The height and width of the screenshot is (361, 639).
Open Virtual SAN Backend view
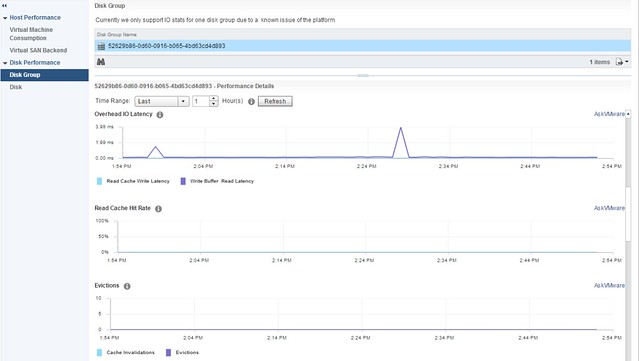(x=38, y=50)
